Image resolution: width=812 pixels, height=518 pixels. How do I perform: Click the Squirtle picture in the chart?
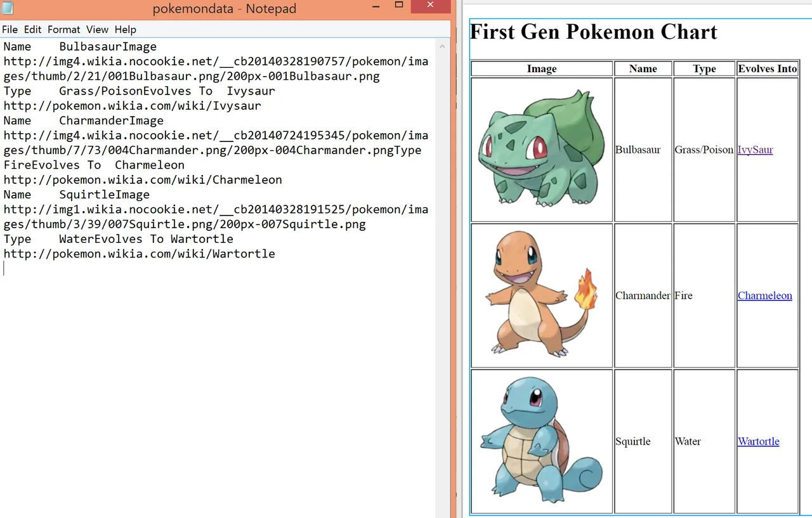click(x=541, y=441)
